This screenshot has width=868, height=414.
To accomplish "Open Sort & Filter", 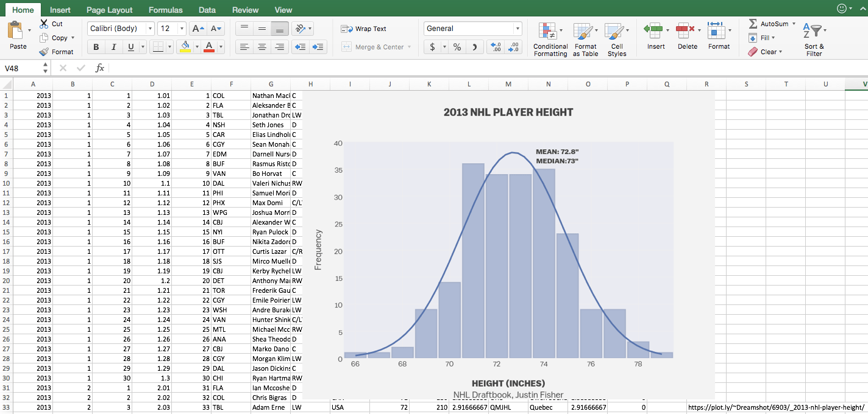I will pyautogui.click(x=814, y=40).
